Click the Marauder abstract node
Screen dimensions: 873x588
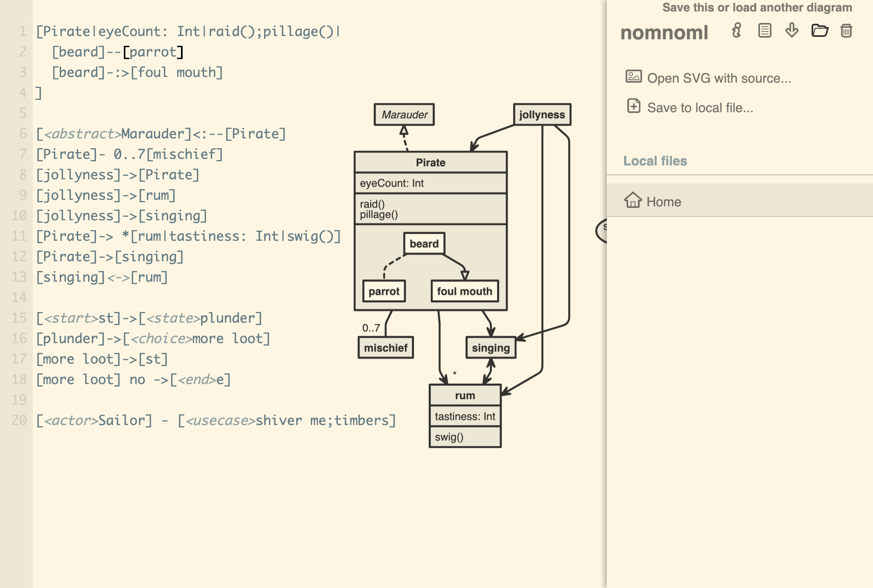(404, 115)
